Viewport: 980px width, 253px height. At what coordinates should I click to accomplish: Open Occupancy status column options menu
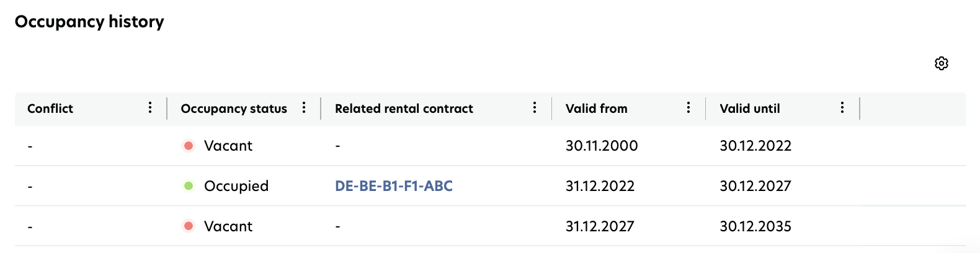[304, 108]
